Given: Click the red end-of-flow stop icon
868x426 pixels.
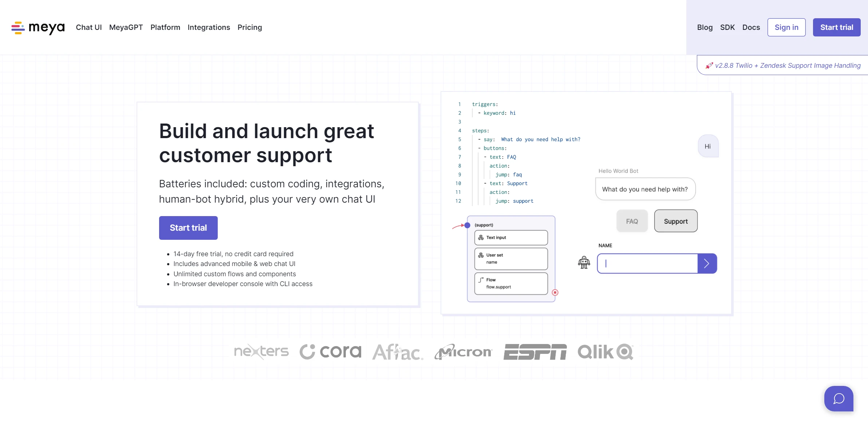Looking at the screenshot, I should point(555,292).
